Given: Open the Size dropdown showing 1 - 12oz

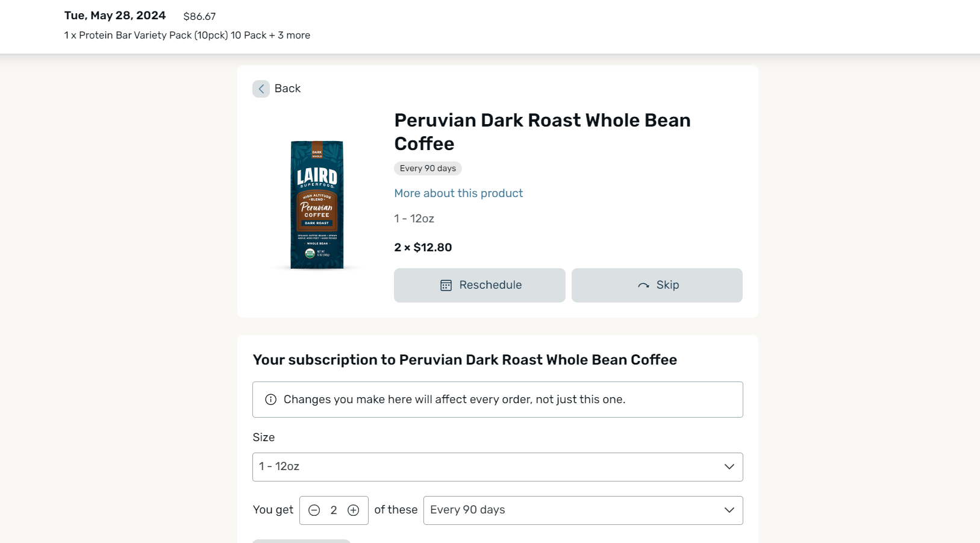Looking at the screenshot, I should tap(498, 467).
